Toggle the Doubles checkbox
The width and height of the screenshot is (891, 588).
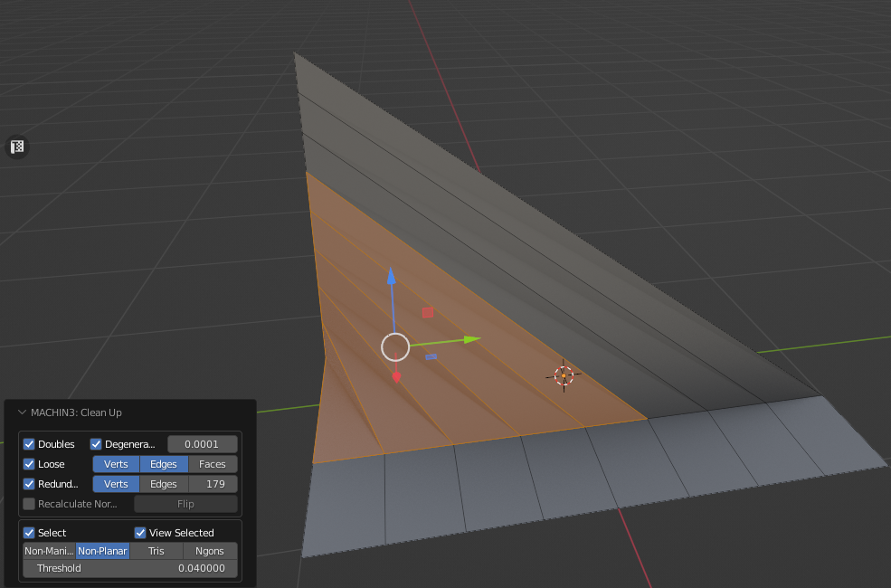tap(29, 444)
